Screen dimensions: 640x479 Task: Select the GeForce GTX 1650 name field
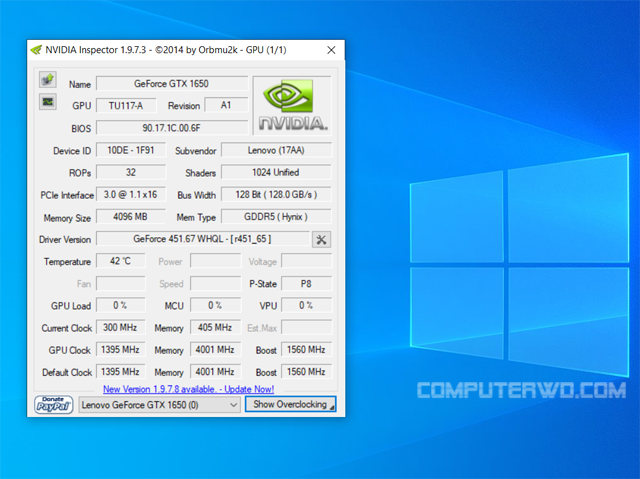tap(172, 84)
